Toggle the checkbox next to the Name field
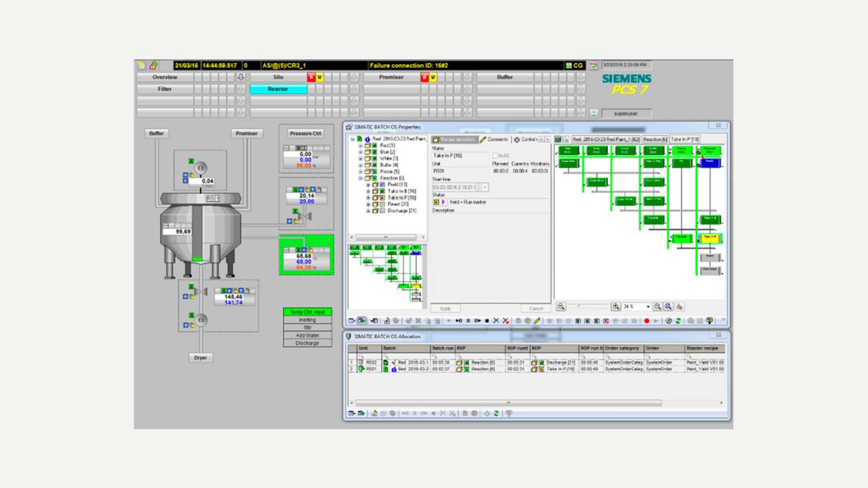The height and width of the screenshot is (488, 868). tap(495, 156)
